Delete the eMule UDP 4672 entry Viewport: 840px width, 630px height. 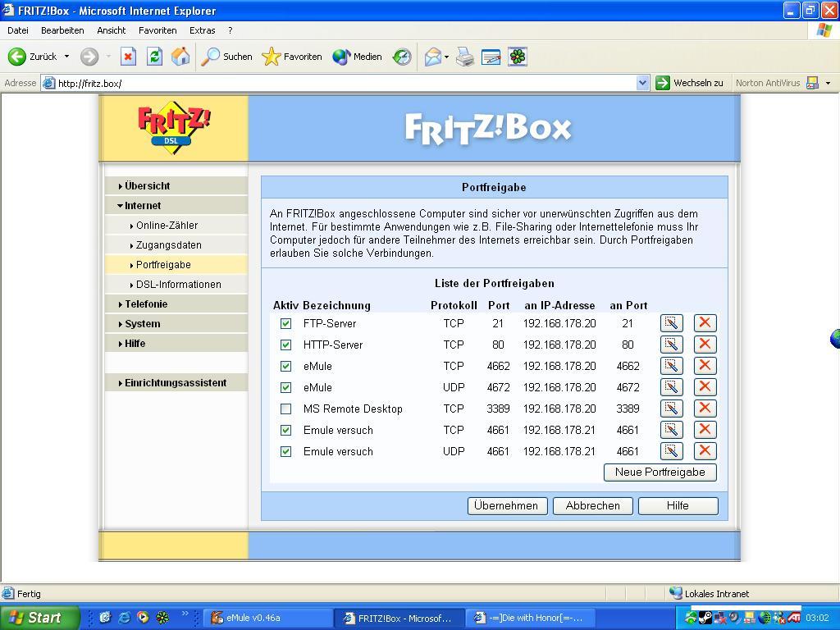(x=705, y=387)
